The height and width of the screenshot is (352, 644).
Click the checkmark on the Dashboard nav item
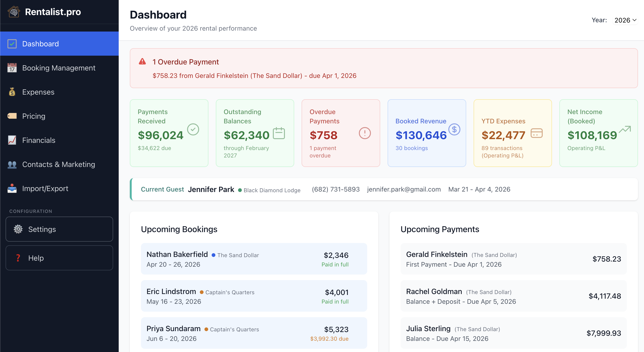point(12,44)
